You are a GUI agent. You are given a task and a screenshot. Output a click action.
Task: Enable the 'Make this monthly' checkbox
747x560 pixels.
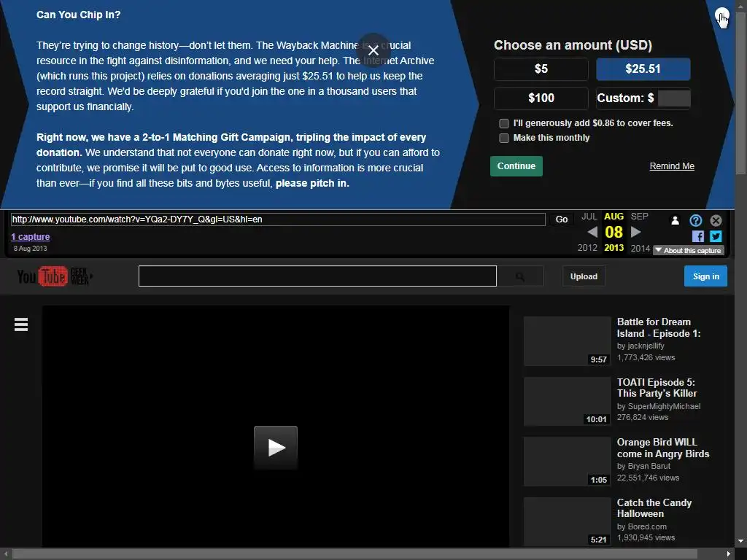(503, 138)
